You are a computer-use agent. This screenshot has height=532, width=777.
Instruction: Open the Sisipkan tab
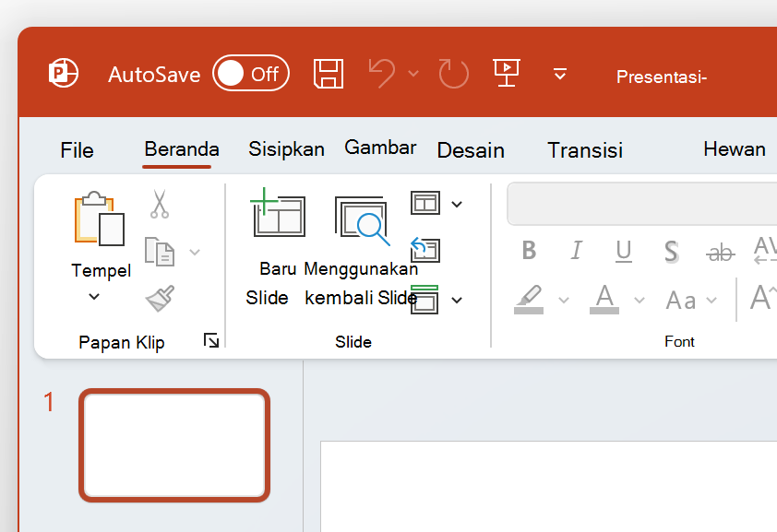tap(286, 149)
